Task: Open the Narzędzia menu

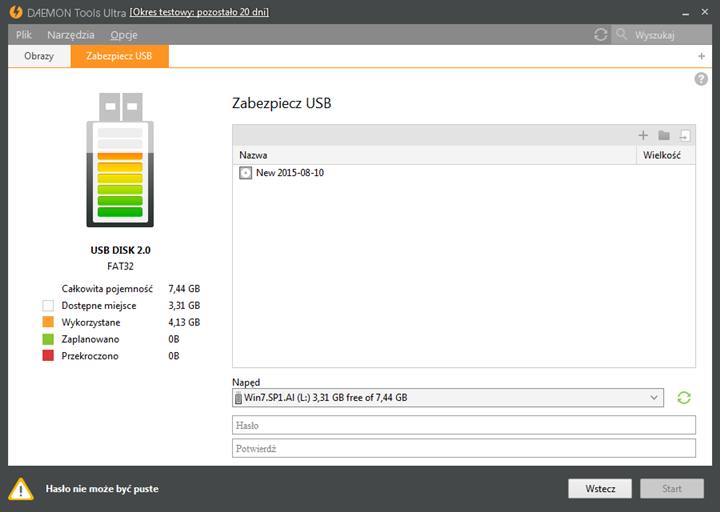Action: [x=71, y=34]
